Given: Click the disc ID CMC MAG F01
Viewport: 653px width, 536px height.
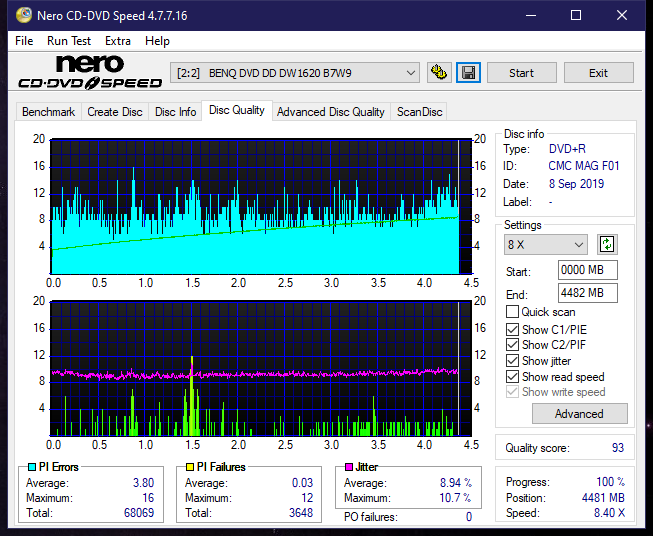Looking at the screenshot, I should tap(583, 166).
